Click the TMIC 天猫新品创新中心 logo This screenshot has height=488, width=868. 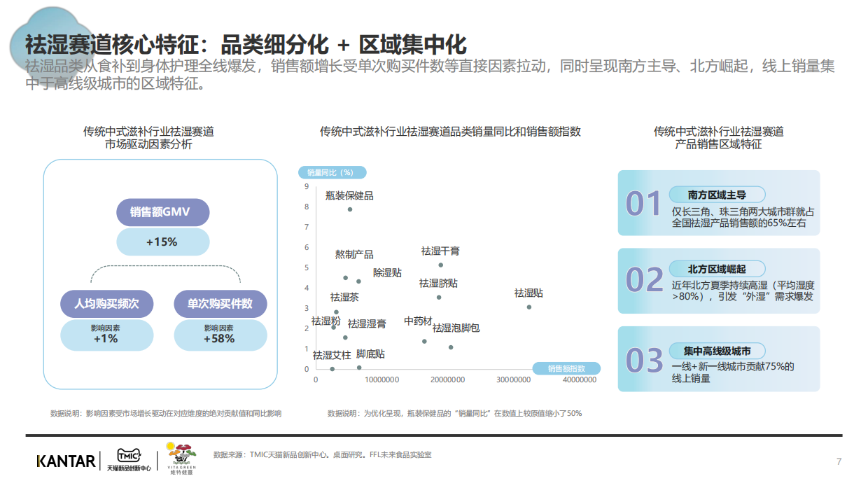(129, 459)
